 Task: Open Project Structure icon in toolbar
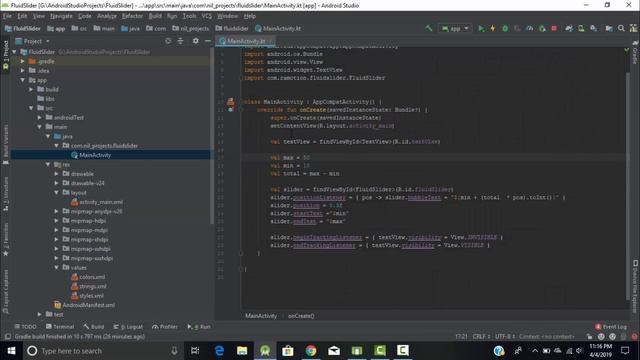[x=609, y=28]
